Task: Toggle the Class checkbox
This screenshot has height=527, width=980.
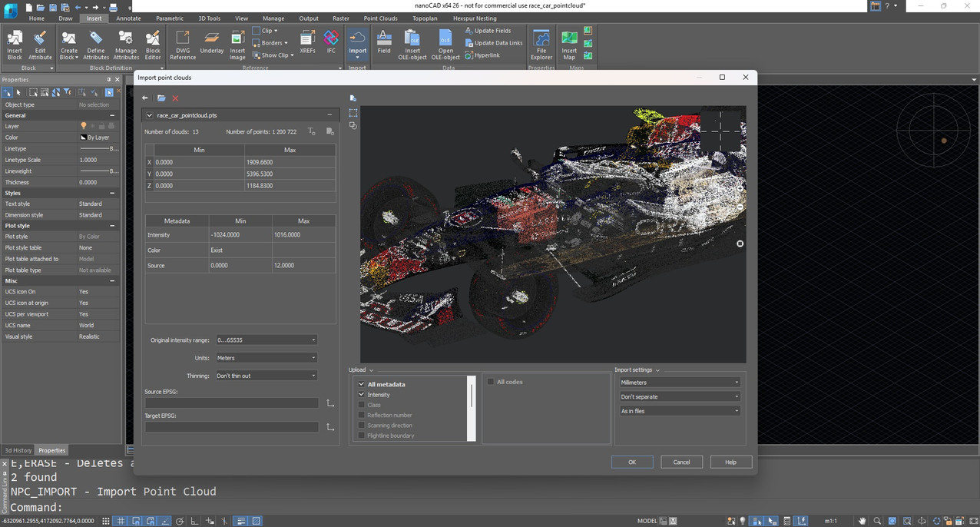Action: (361, 405)
